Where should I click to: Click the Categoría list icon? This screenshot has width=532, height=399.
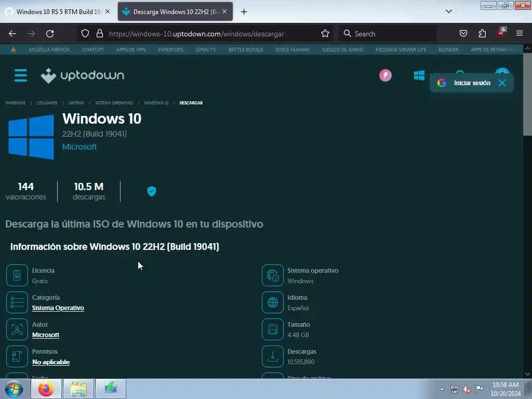pos(17,302)
